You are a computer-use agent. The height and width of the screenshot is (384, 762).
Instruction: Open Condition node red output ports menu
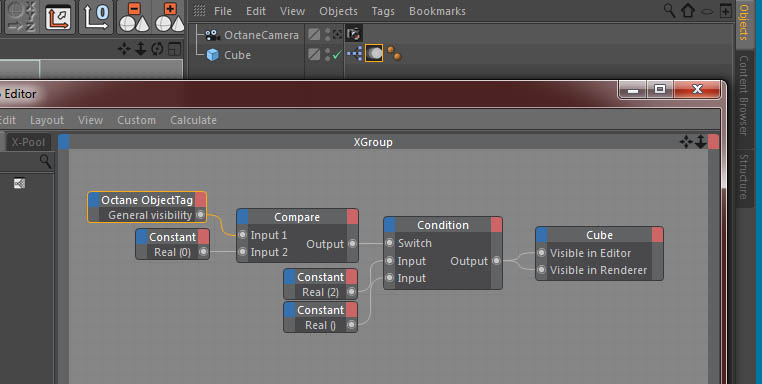tap(496, 225)
